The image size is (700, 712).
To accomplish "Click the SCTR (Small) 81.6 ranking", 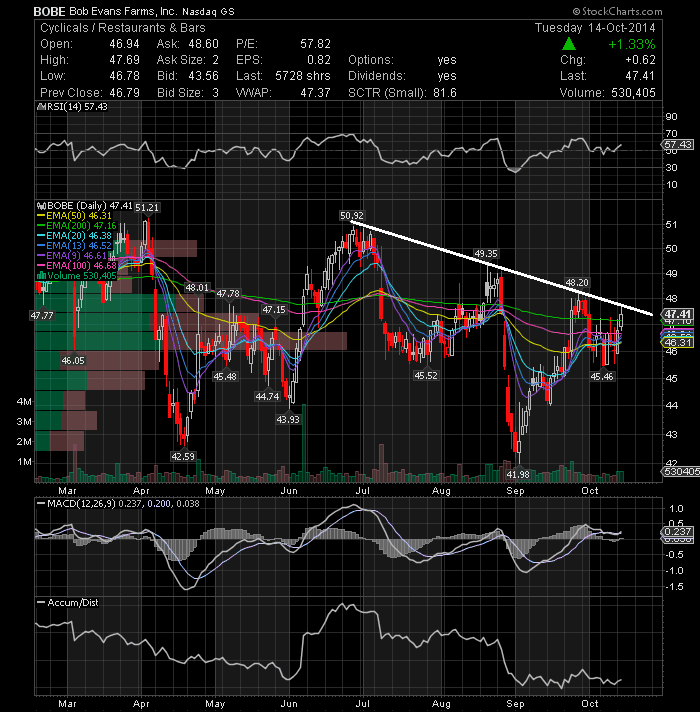I will (x=402, y=93).
